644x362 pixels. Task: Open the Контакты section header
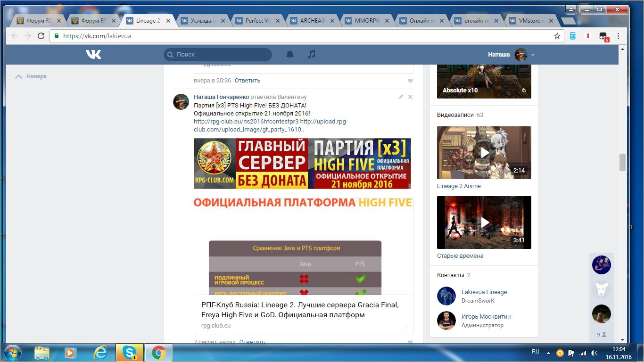pos(450,275)
